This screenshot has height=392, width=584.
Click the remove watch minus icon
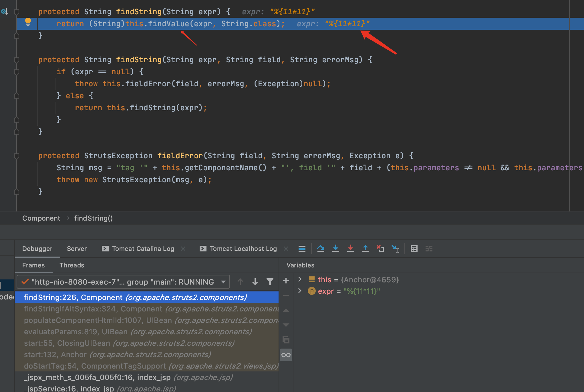tap(286, 295)
